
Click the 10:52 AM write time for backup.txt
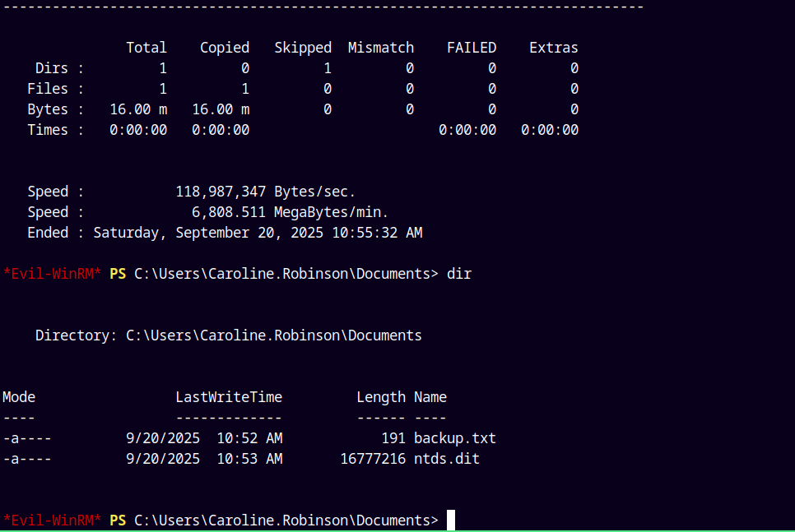[x=249, y=438]
